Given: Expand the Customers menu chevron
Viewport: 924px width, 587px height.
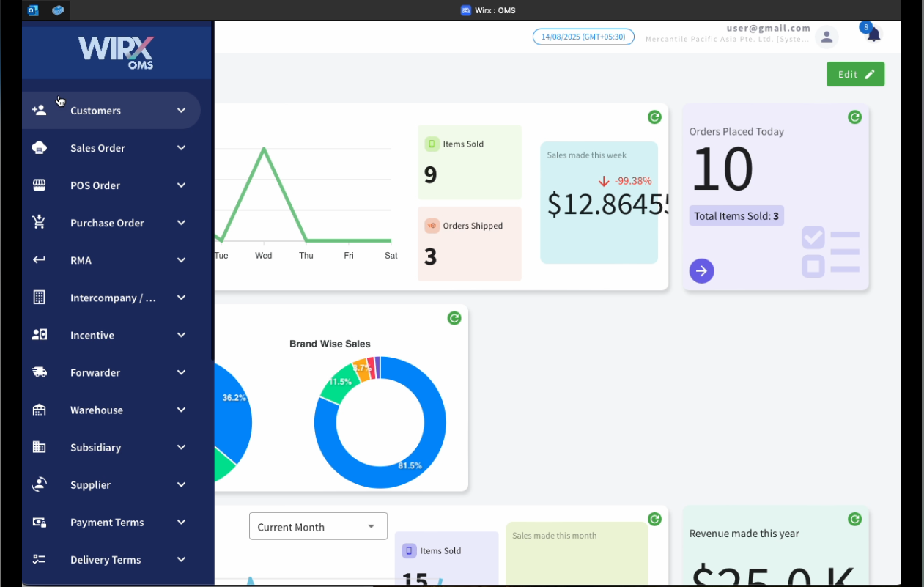Looking at the screenshot, I should tap(181, 111).
